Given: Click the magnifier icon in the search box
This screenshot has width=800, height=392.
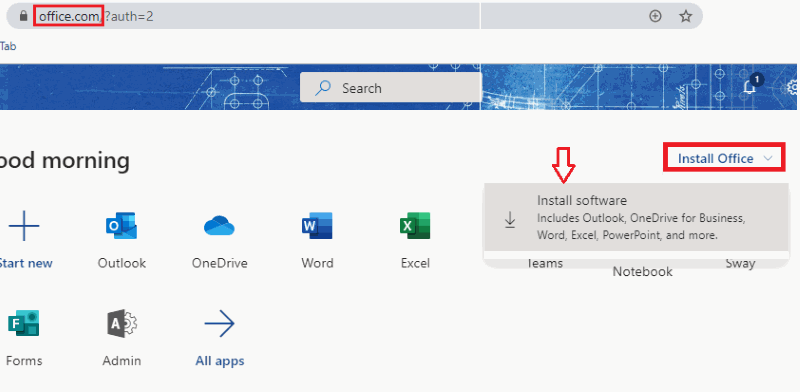Looking at the screenshot, I should click(x=322, y=88).
